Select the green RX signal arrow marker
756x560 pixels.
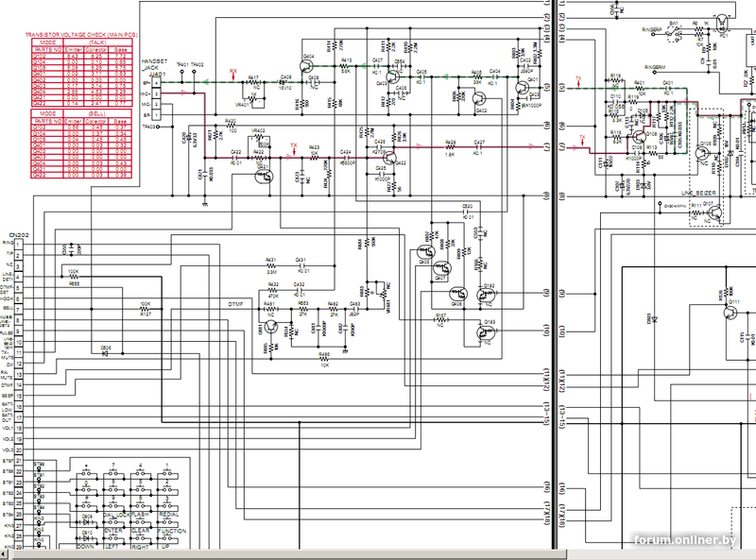(x=204, y=80)
